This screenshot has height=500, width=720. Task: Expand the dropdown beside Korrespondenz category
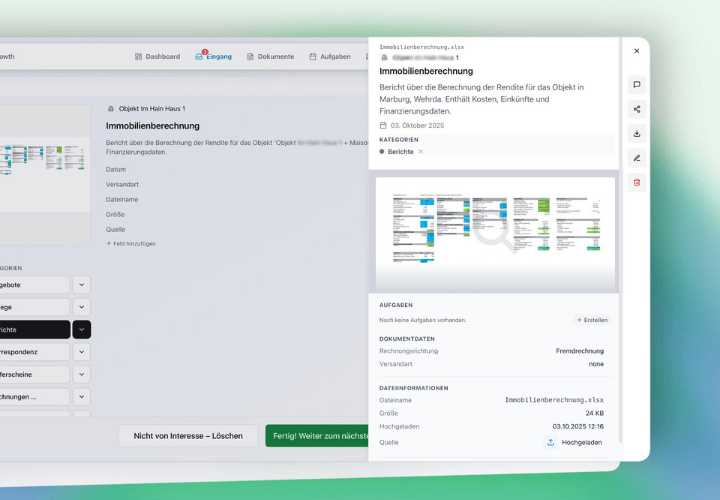82,352
